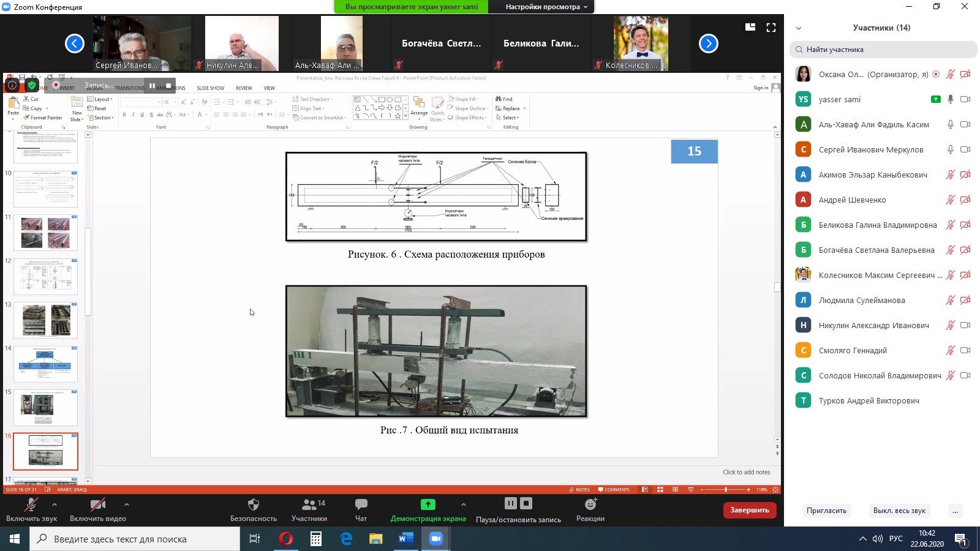The width and height of the screenshot is (980, 551).
Task: Open REVIEW ribbon tab
Action: coord(244,88)
